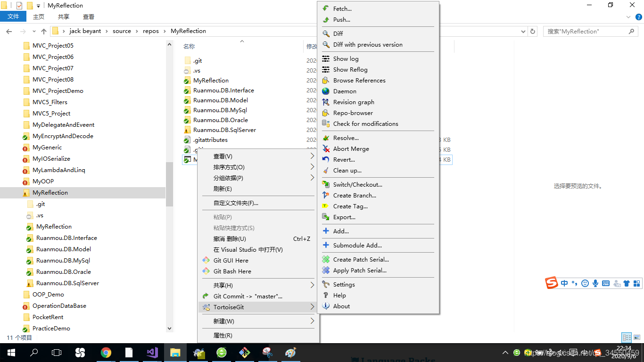Image resolution: width=644 pixels, height=362 pixels.
Task: Select PocketRent folder in navigation tree
Action: click(x=48, y=317)
